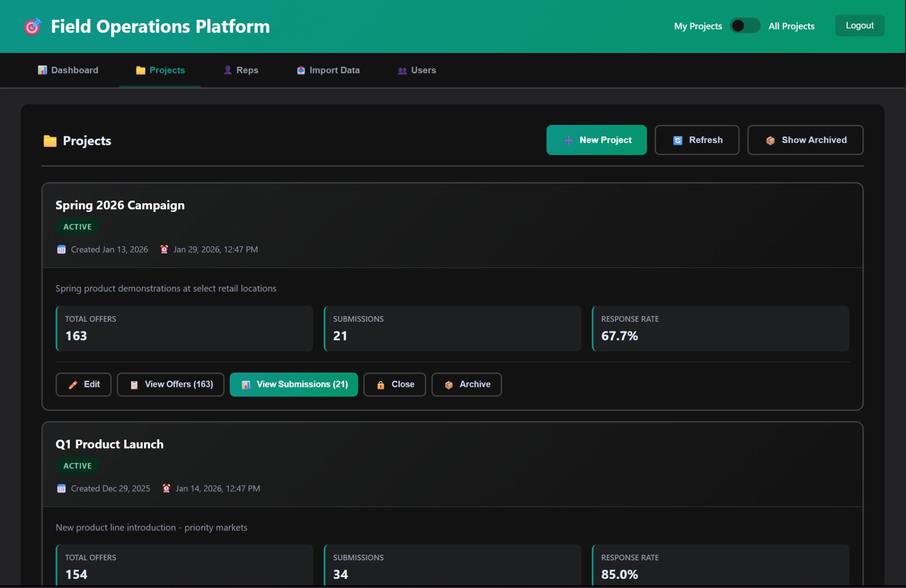
Task: Click the Refresh button
Action: (x=697, y=140)
